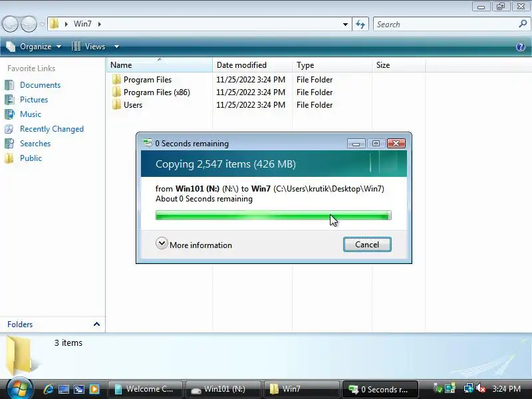The height and width of the screenshot is (399, 532).
Task: Click the Users folder icon
Action: click(116, 104)
